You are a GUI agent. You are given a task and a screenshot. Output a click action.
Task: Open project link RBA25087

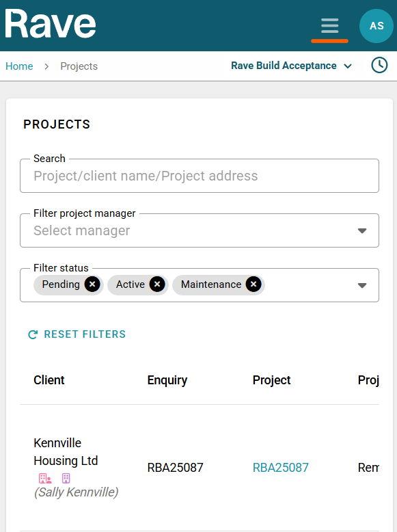(281, 468)
